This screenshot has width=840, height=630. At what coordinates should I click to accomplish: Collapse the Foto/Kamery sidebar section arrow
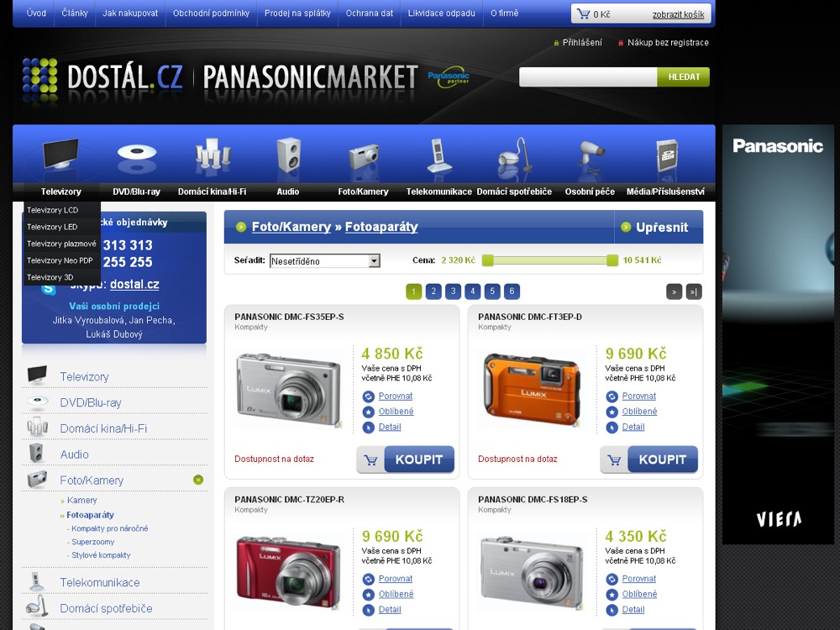pos(198,480)
